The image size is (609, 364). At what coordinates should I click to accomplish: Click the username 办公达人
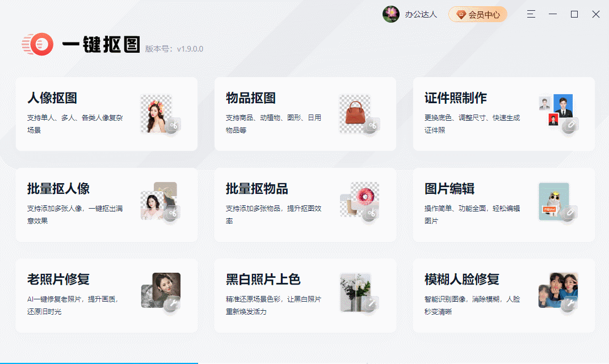(421, 14)
